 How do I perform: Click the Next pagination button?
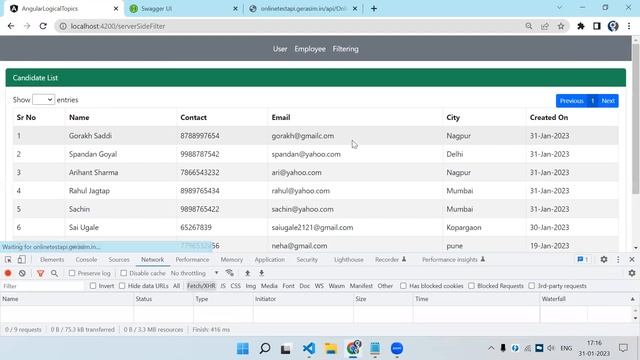(608, 101)
